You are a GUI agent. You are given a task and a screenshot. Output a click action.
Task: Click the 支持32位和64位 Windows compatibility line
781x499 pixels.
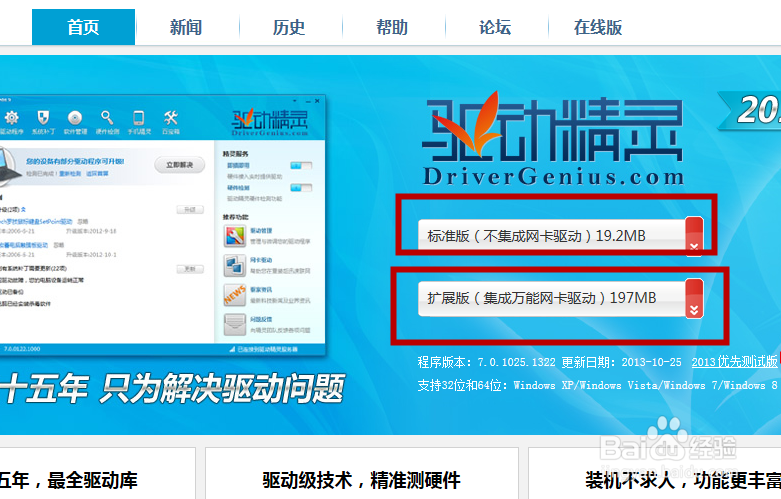(x=598, y=385)
